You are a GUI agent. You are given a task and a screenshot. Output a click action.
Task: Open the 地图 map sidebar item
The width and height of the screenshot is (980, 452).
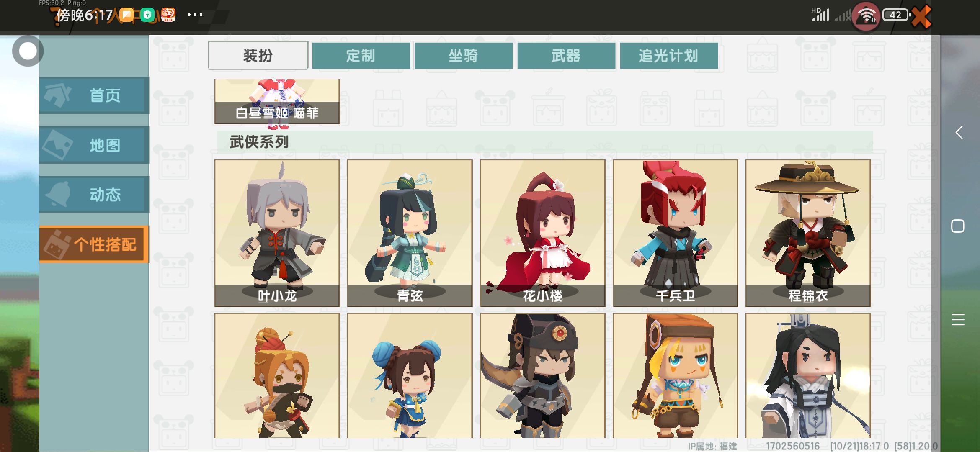(x=94, y=145)
